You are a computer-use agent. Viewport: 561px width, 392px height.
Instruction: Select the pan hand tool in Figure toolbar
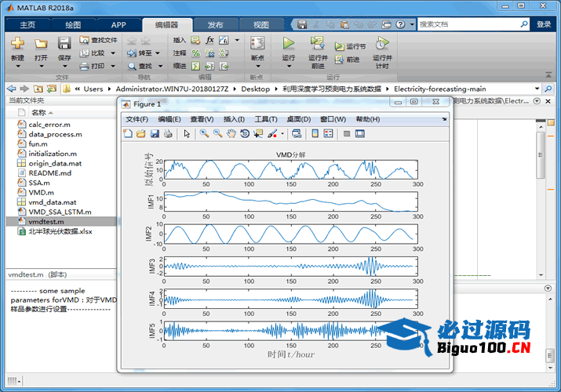231,134
